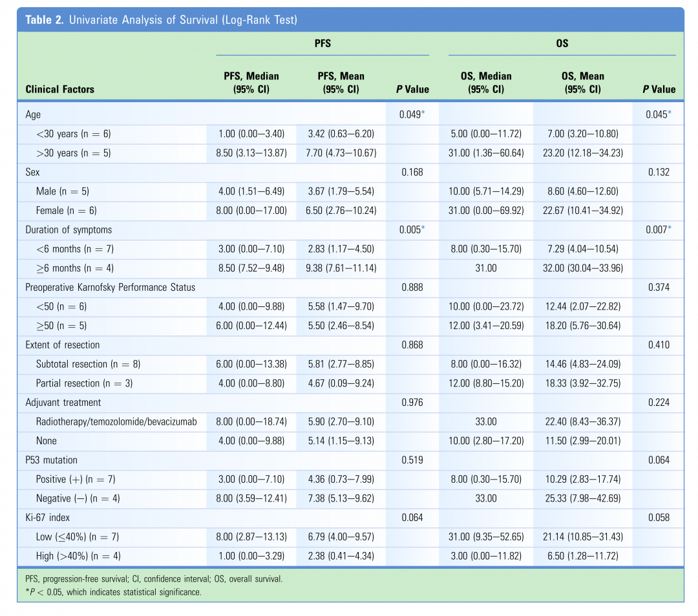The height and width of the screenshot is (616, 698).
Task: Click the "Female (n = 6)" row label
Action: (x=68, y=210)
